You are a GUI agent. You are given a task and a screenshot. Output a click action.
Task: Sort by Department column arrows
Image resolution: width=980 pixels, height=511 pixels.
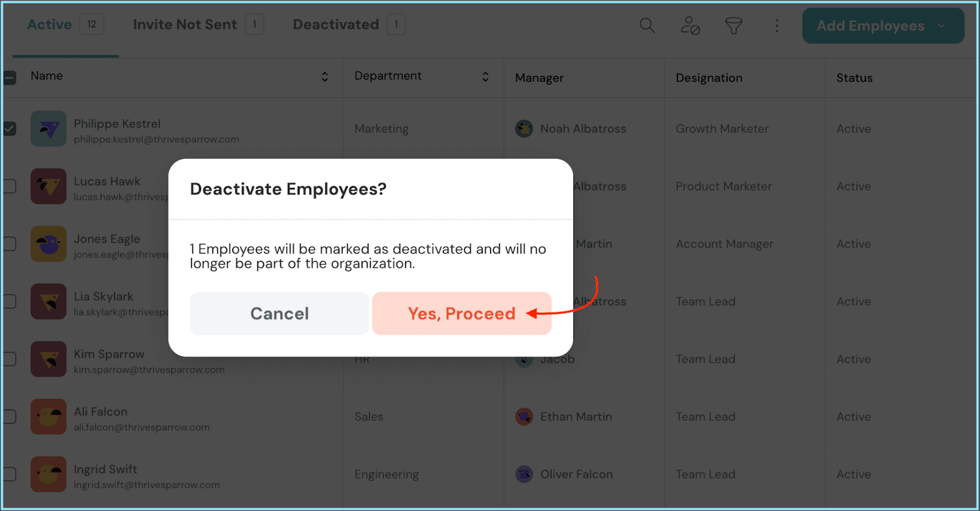point(485,77)
